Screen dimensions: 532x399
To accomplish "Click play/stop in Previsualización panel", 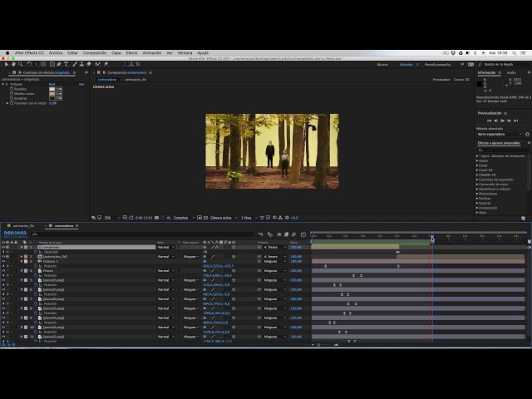I will click(x=502, y=121).
